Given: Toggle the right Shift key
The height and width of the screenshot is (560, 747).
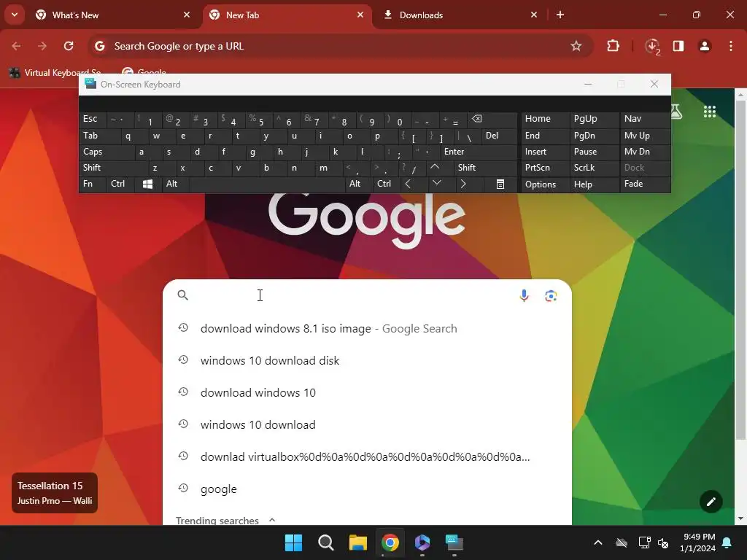Looking at the screenshot, I should click(x=485, y=168).
